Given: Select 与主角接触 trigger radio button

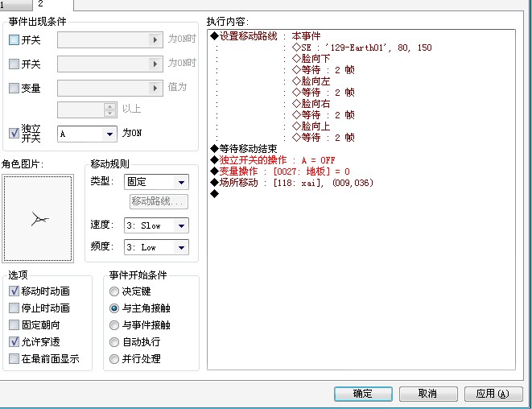Looking at the screenshot, I should pos(114,308).
